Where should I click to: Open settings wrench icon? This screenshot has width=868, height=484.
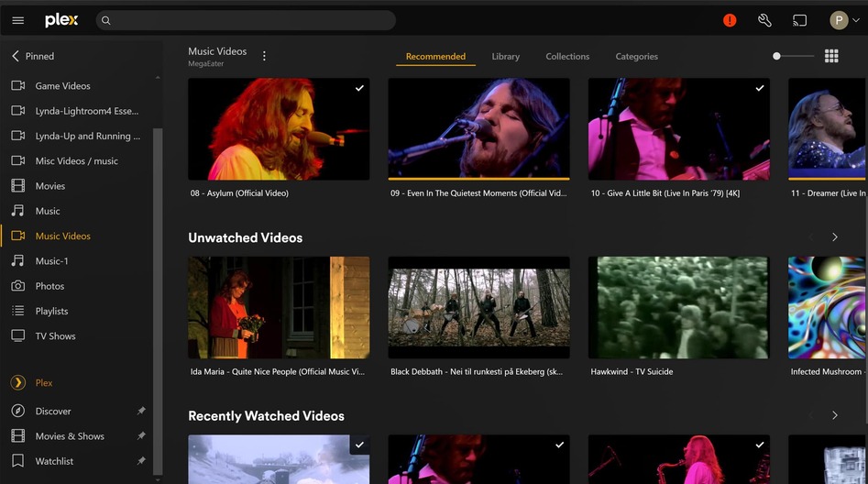764,20
